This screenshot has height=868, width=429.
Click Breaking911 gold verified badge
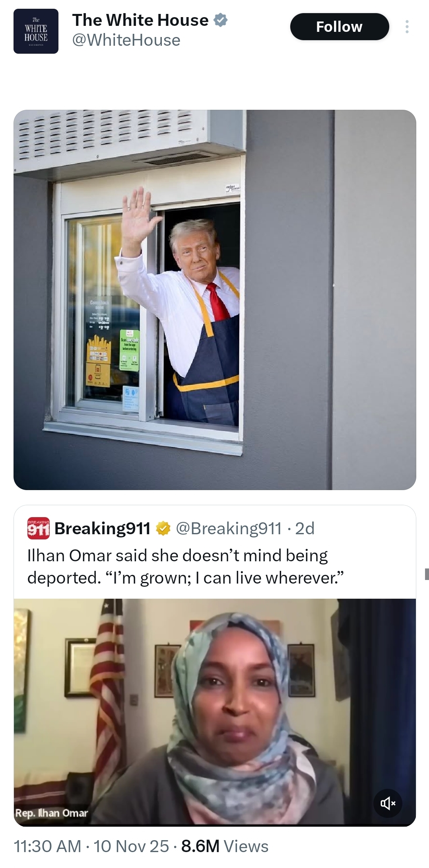163,529
